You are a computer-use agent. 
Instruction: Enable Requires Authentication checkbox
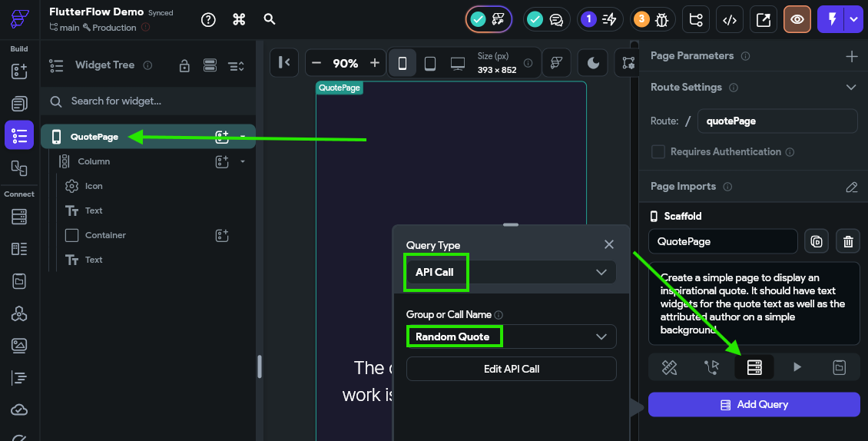click(x=658, y=152)
